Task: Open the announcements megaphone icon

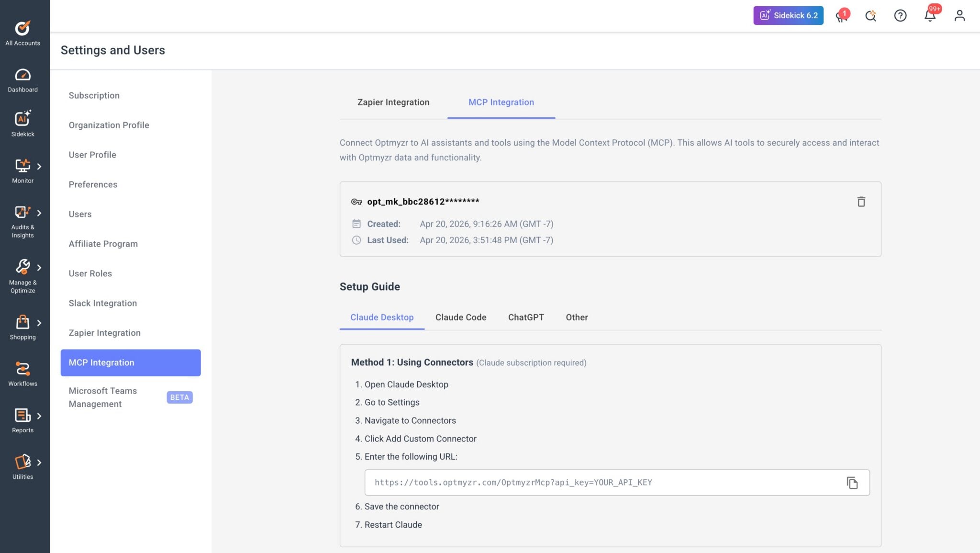Action: point(841,16)
